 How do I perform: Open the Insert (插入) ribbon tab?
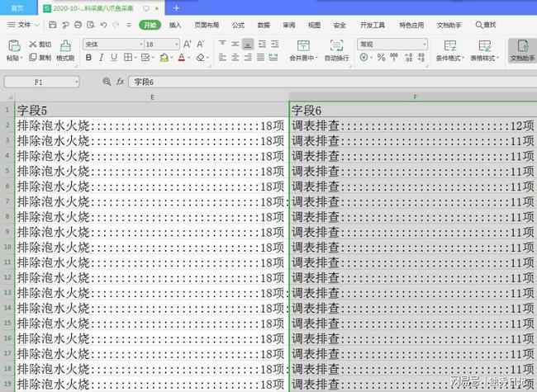pos(175,26)
